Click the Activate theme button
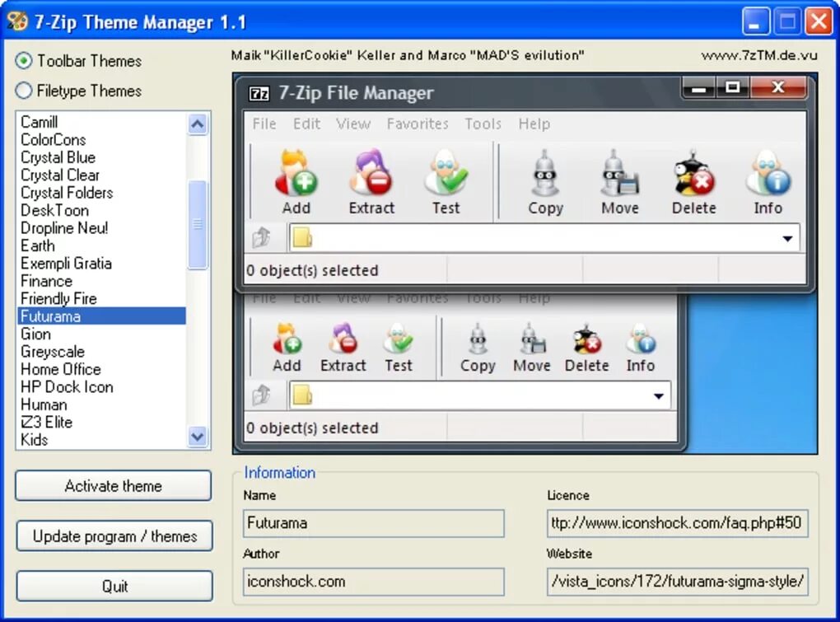The width and height of the screenshot is (840, 622). tap(113, 486)
